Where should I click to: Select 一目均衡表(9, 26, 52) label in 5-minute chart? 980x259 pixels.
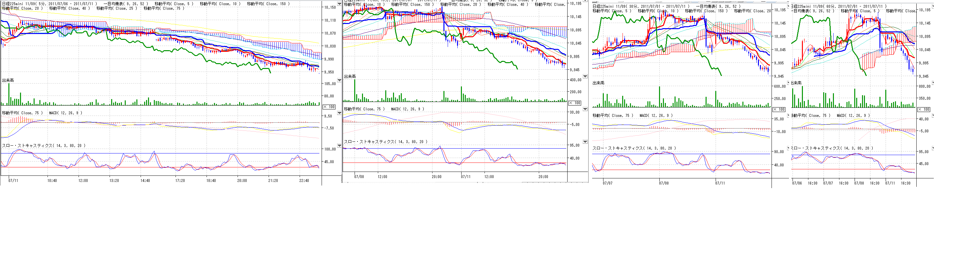point(125,4)
